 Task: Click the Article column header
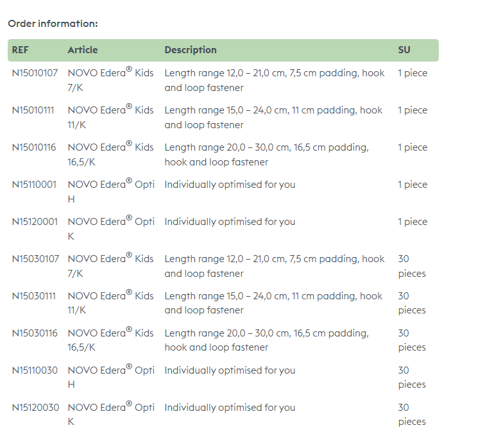pos(83,50)
